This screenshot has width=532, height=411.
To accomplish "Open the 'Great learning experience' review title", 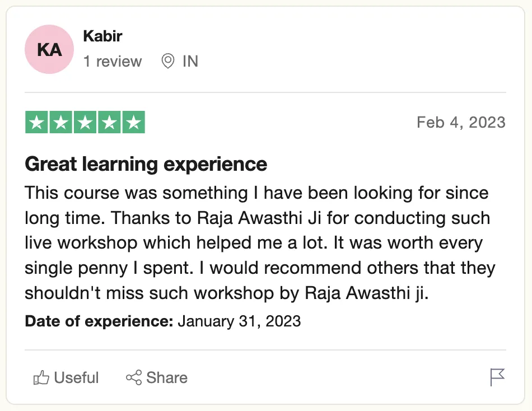I will (x=146, y=164).
